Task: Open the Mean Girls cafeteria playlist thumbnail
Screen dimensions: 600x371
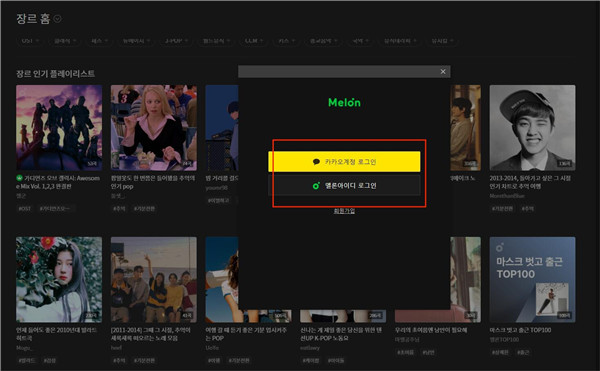Action: [x=154, y=128]
